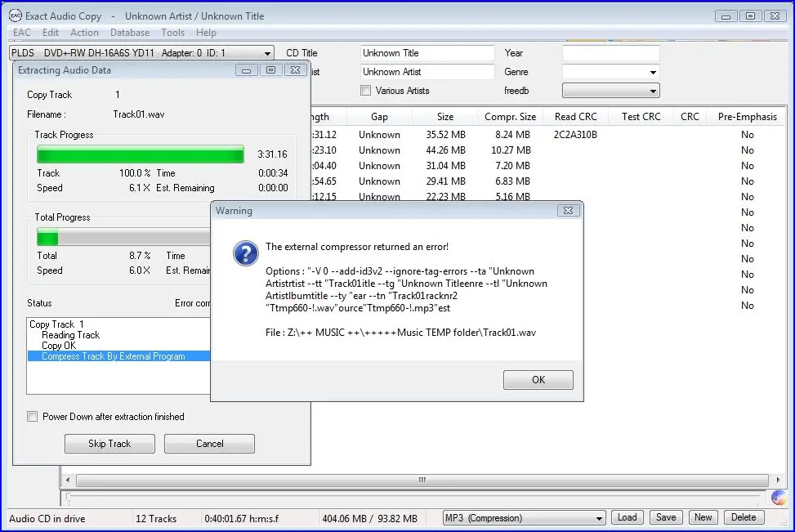Select the 29.41 MB size cell
Screen dimensions: 795x532
(445, 181)
